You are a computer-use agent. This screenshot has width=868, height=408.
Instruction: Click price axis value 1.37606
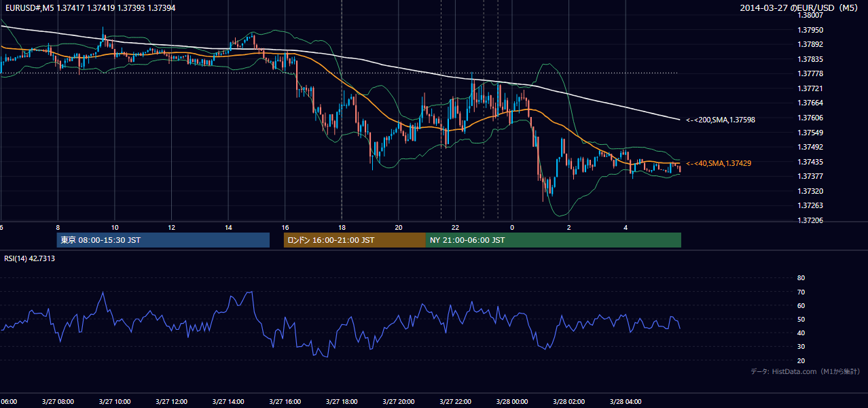tap(810, 118)
